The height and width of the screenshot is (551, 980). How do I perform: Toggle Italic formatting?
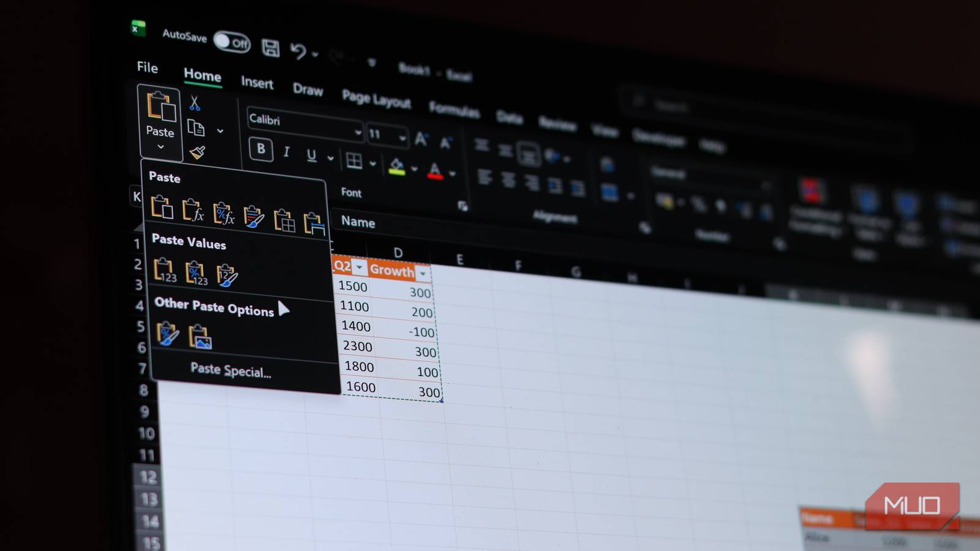point(286,152)
